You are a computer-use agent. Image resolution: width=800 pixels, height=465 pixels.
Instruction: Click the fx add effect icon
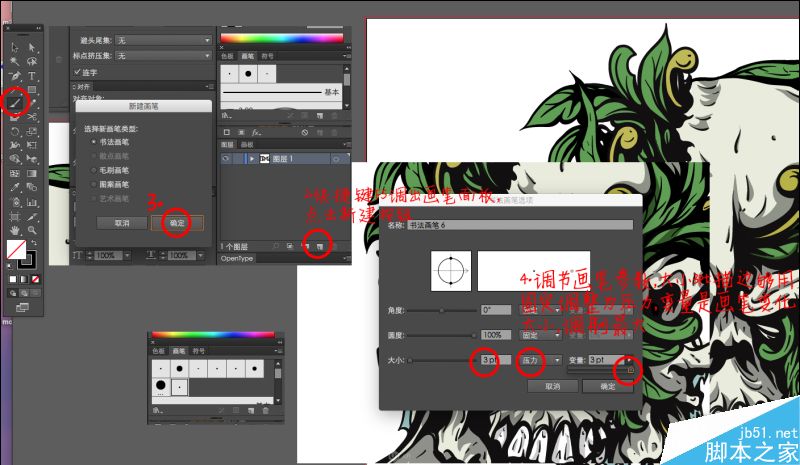click(257, 133)
